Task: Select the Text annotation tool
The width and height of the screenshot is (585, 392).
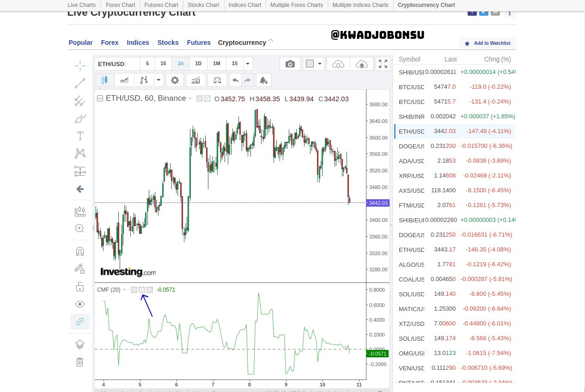Action: coord(80,136)
